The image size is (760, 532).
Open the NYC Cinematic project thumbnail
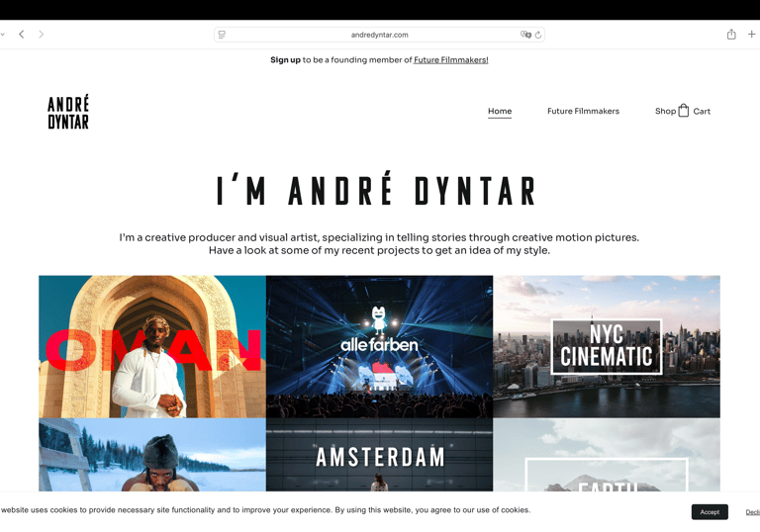pos(607,346)
